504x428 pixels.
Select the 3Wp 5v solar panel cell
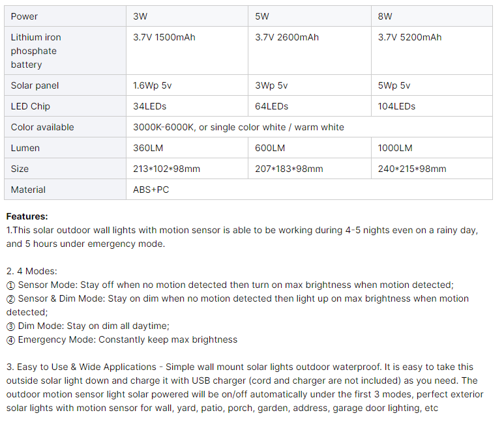[310, 85]
